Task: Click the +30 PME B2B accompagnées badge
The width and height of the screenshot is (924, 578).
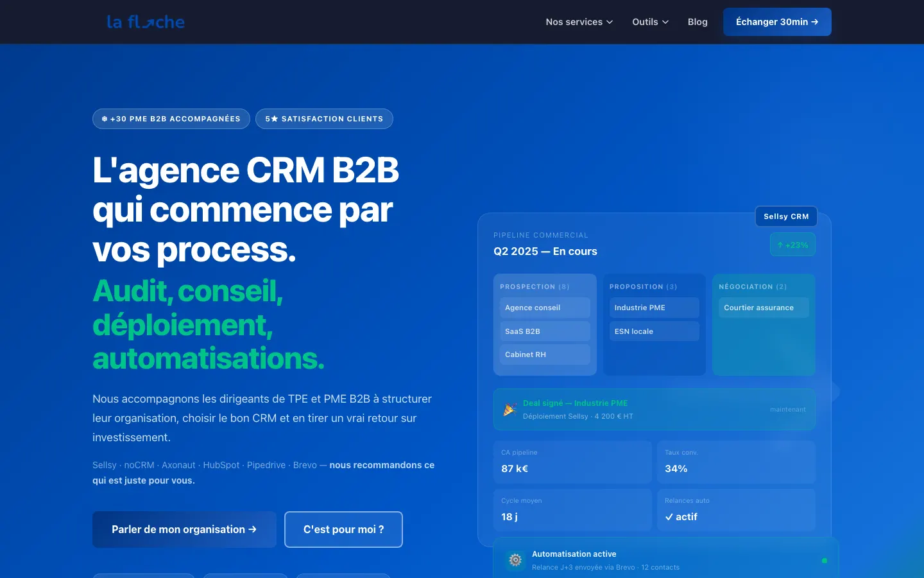Action: point(171,119)
